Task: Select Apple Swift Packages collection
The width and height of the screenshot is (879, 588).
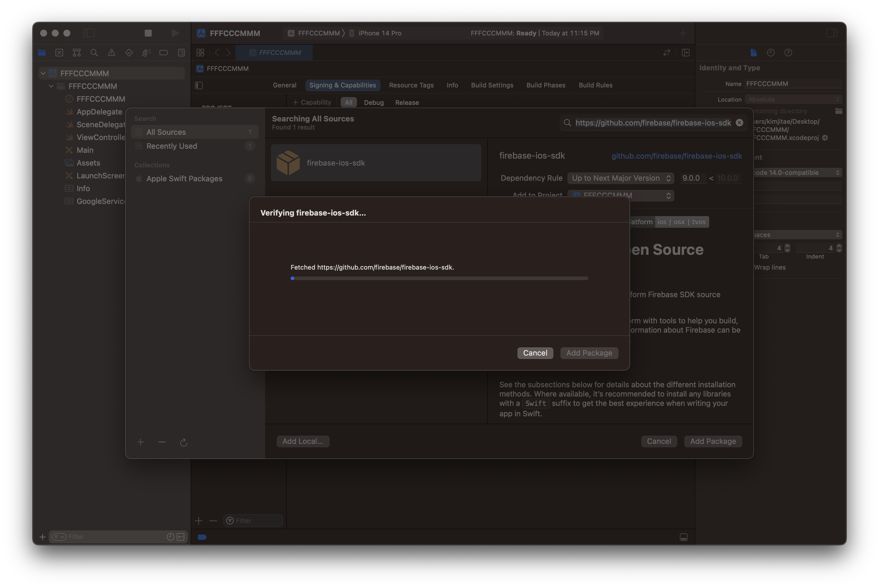Action: [195, 178]
